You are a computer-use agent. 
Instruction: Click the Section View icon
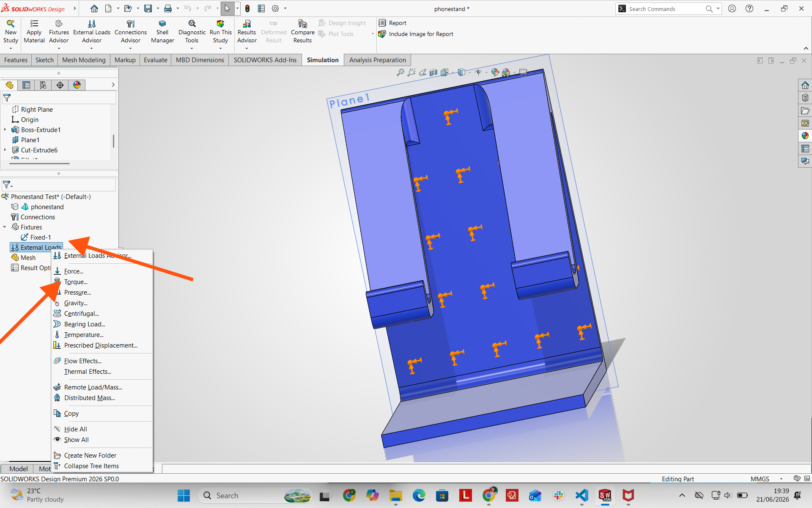[433, 72]
